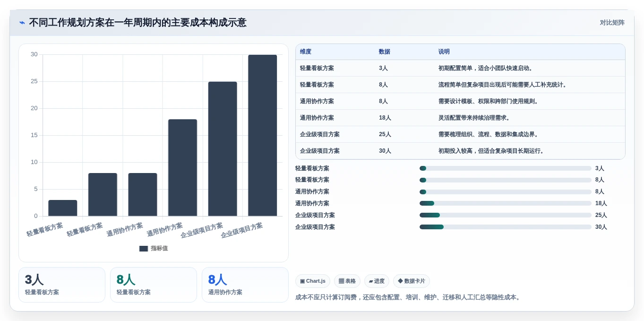The height and width of the screenshot is (321, 644).
Task: Click the 维度 column header
Action: click(306, 52)
